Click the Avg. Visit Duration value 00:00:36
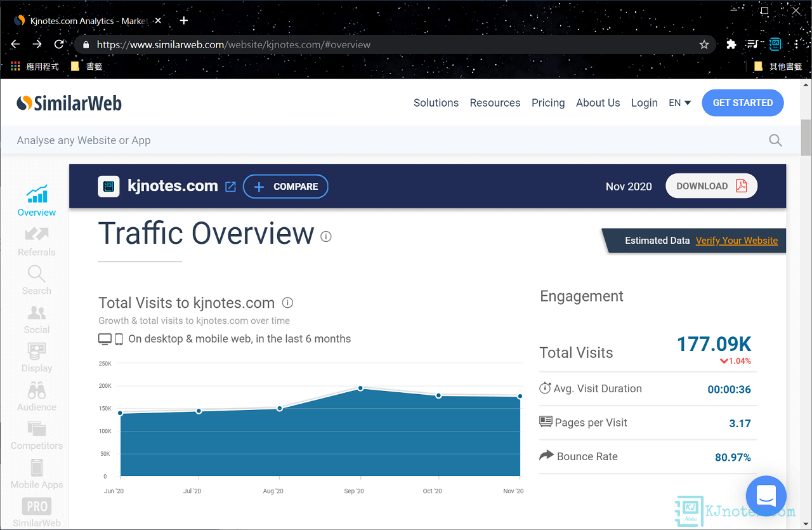The width and height of the screenshot is (812, 530). click(x=729, y=390)
